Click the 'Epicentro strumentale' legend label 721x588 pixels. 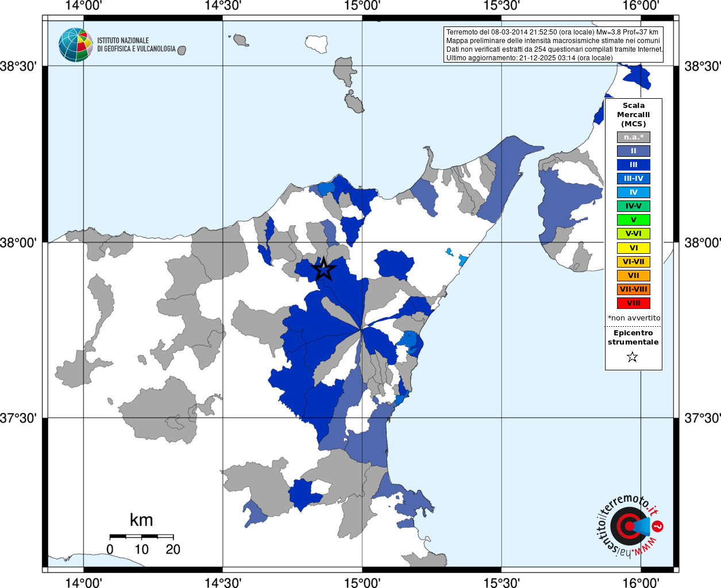click(633, 338)
